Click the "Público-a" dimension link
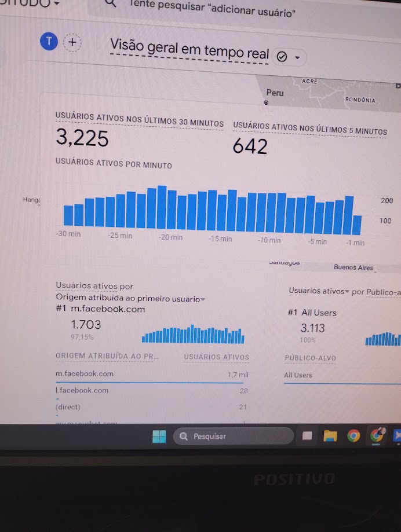 [x=384, y=292]
